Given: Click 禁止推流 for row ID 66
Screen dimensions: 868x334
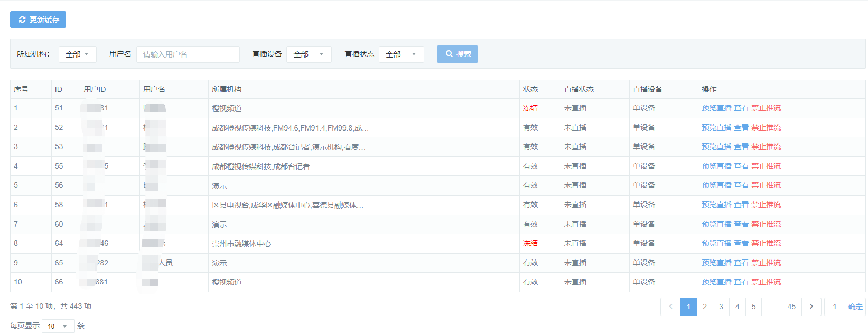Looking at the screenshot, I should 766,282.
